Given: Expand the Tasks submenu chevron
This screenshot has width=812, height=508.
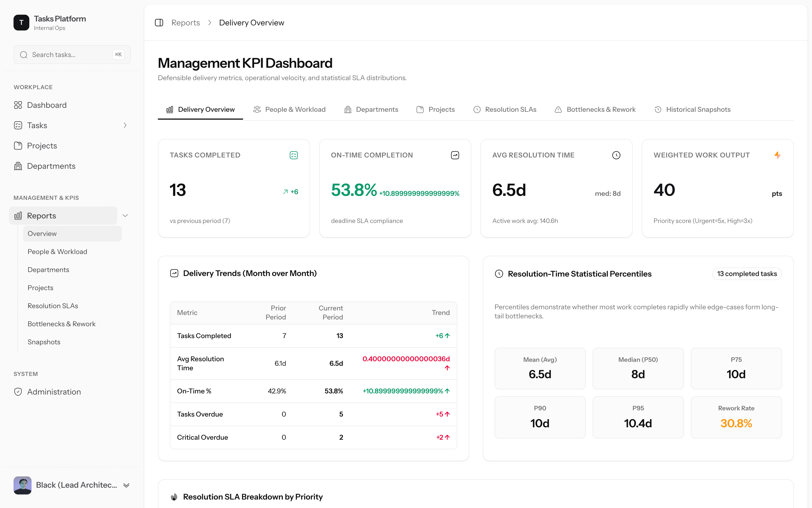Looking at the screenshot, I should click(x=125, y=125).
